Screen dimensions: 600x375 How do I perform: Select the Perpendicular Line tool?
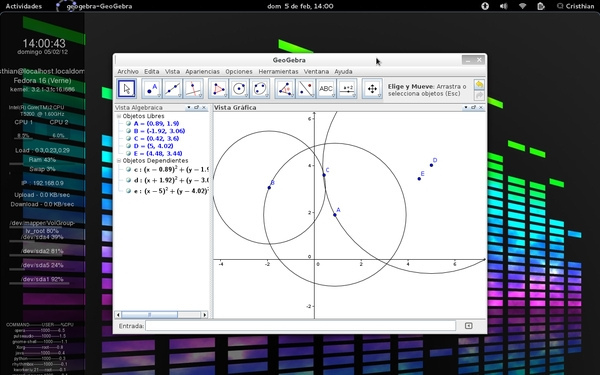(x=193, y=89)
